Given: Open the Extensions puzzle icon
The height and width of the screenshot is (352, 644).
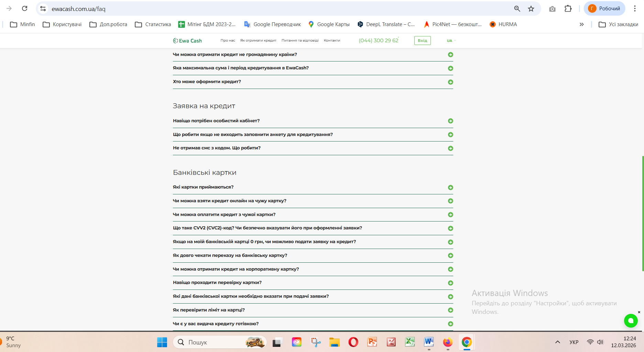Looking at the screenshot, I should [568, 9].
